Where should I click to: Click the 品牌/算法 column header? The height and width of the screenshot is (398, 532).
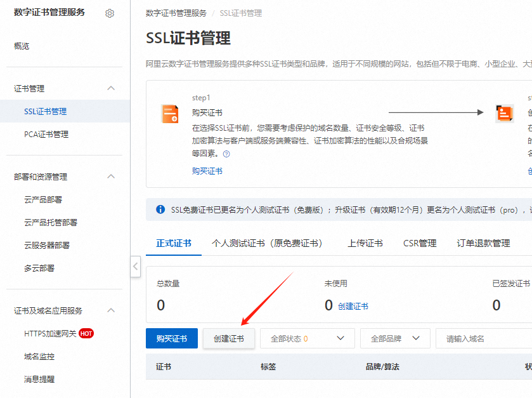coord(382,366)
